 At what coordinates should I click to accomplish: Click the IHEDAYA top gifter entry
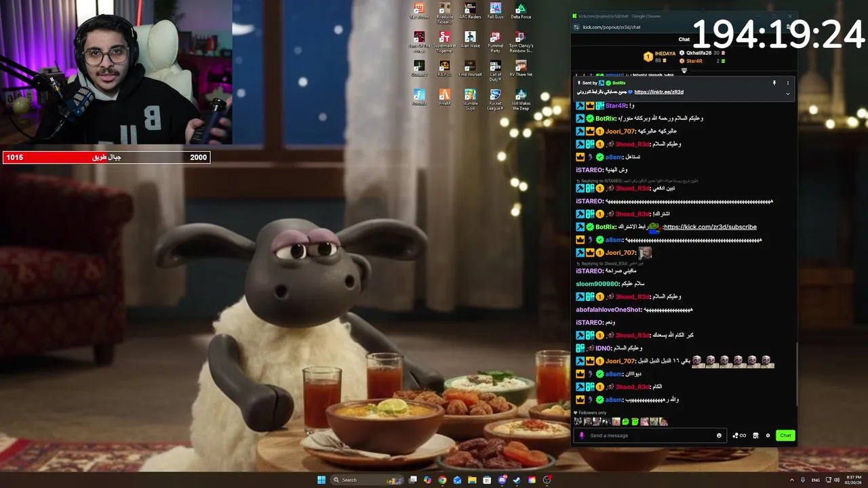pyautogui.click(x=660, y=57)
